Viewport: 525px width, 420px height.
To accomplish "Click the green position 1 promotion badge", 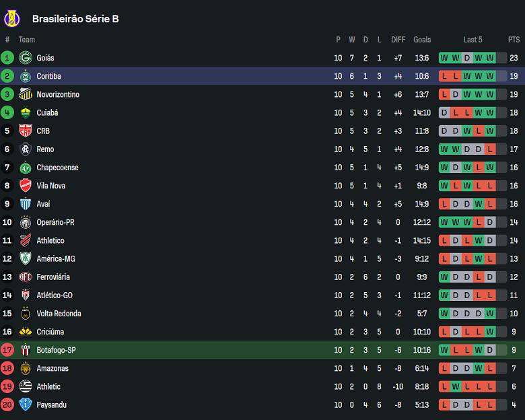I will tap(7, 58).
